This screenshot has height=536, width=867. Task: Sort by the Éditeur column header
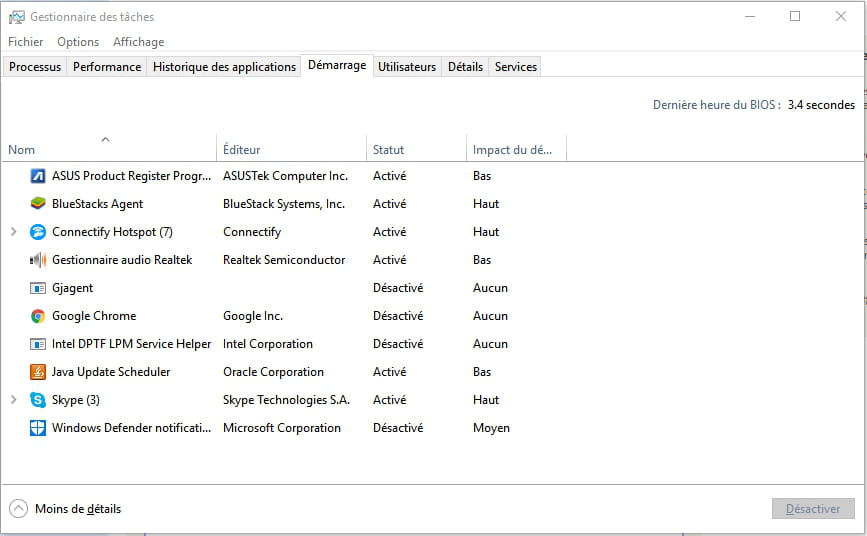click(291, 149)
